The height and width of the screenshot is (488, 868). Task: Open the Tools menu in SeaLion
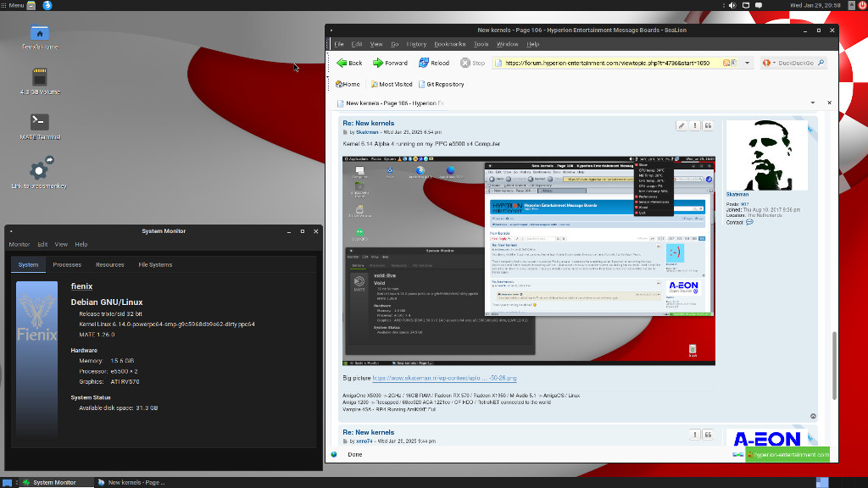click(x=481, y=44)
